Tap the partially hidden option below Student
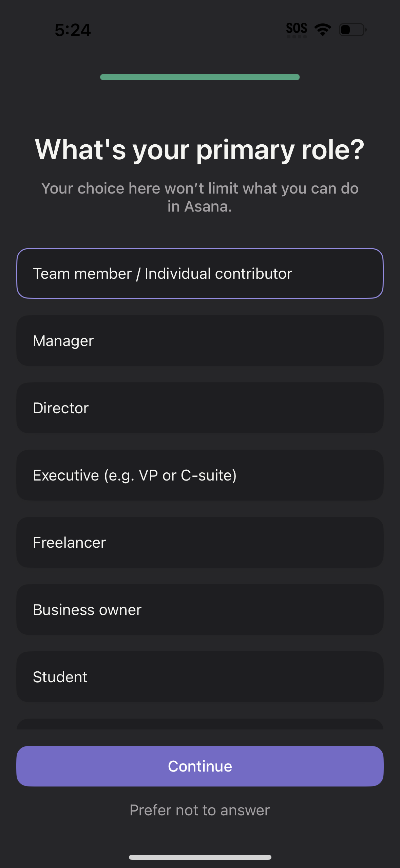The width and height of the screenshot is (400, 868). coord(200,724)
